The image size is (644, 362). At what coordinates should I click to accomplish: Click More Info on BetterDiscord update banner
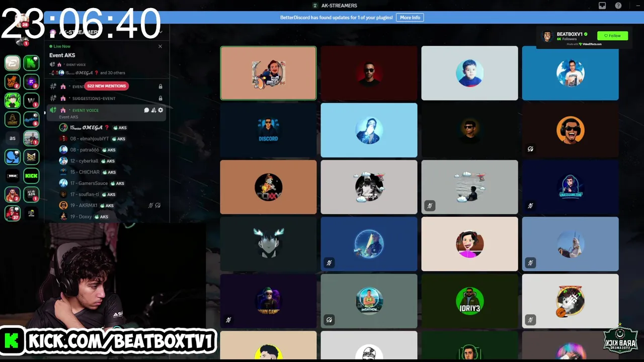(x=410, y=17)
